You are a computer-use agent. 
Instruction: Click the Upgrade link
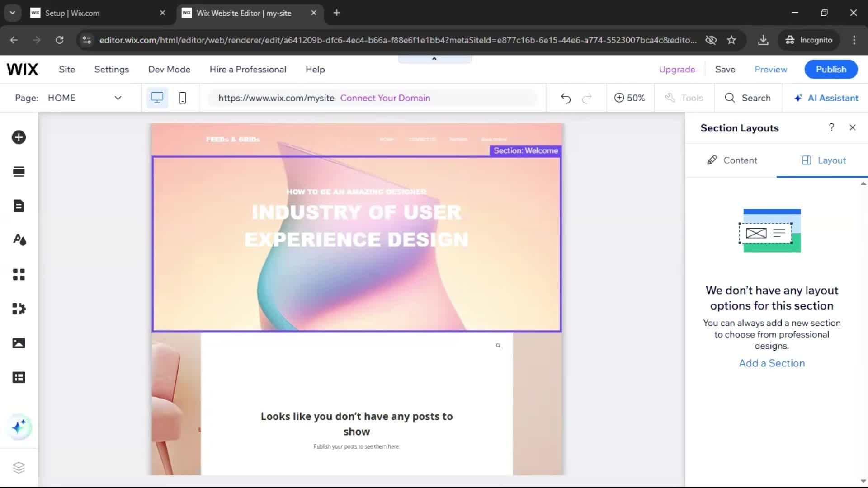point(677,70)
